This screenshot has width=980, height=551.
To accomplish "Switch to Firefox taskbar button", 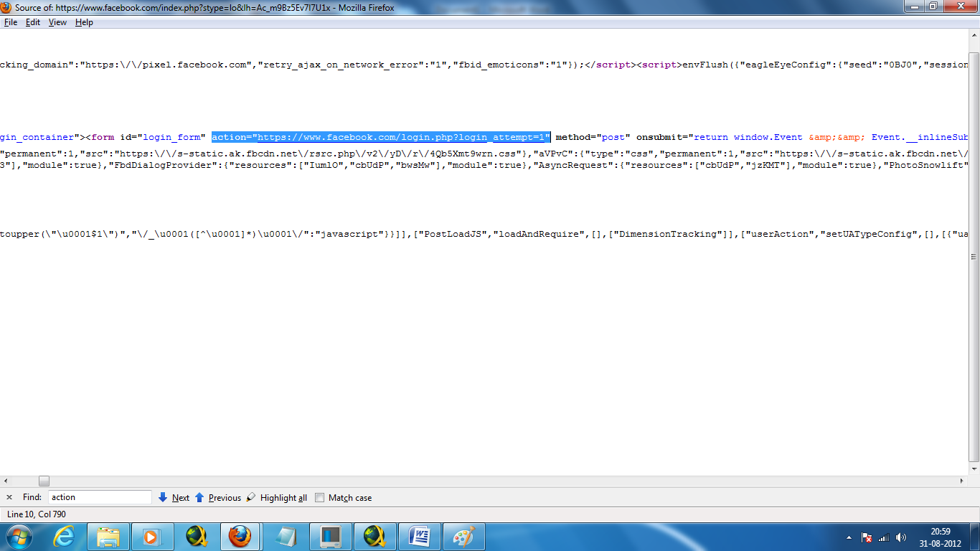I will 241,537.
